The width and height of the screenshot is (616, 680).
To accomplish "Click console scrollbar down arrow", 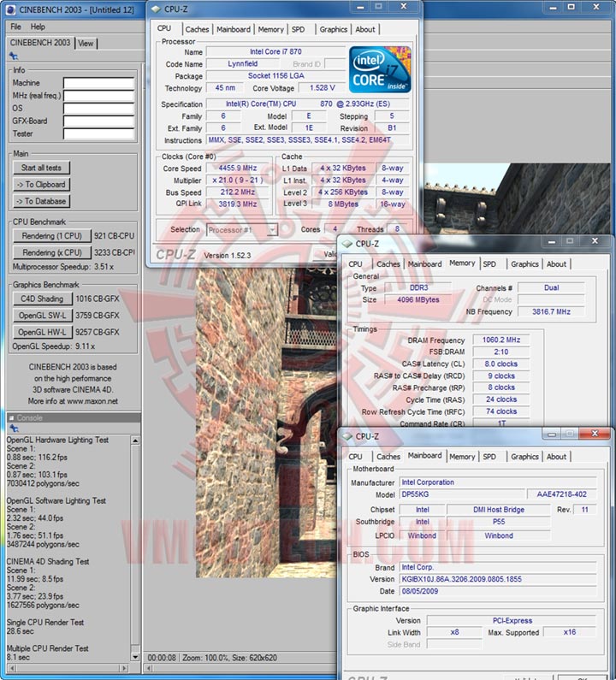I will pos(135,658).
